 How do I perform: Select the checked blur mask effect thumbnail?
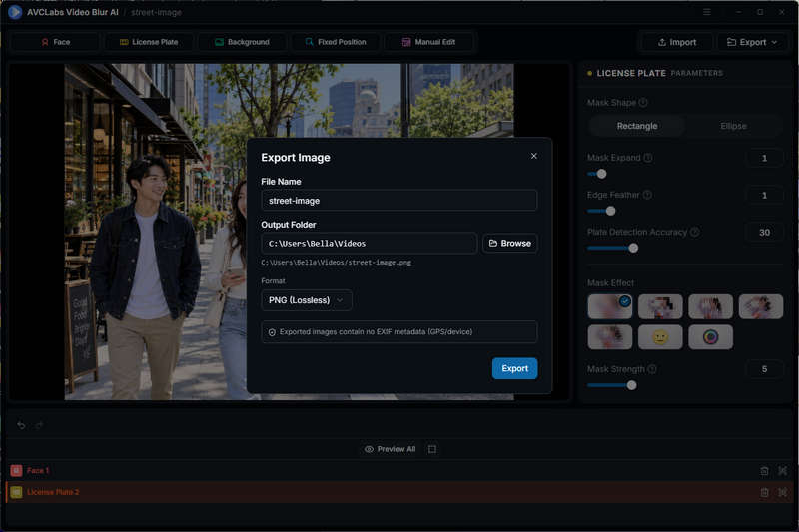[x=610, y=307]
